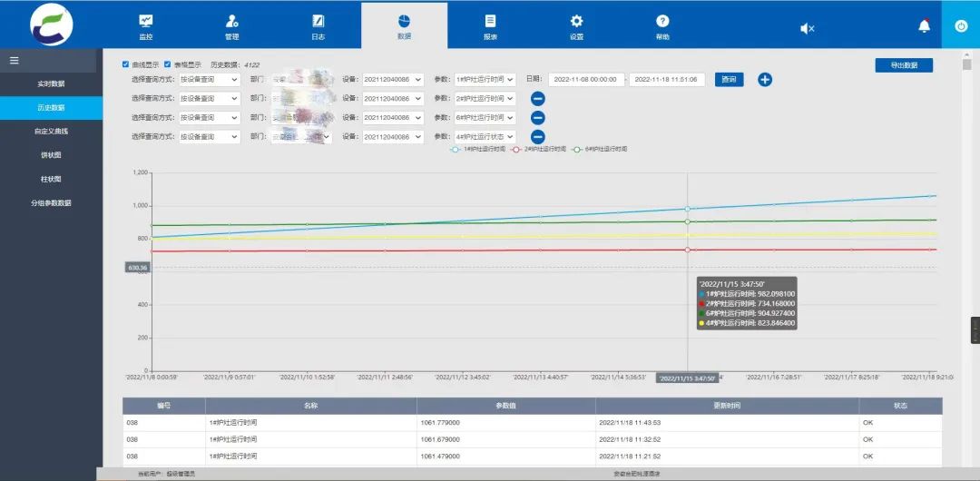Select the 数据 data tab
980x481 pixels.
point(405,26)
